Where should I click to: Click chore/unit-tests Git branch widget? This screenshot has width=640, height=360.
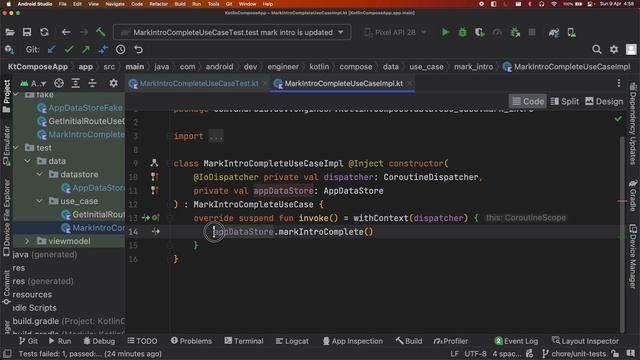pos(574,354)
